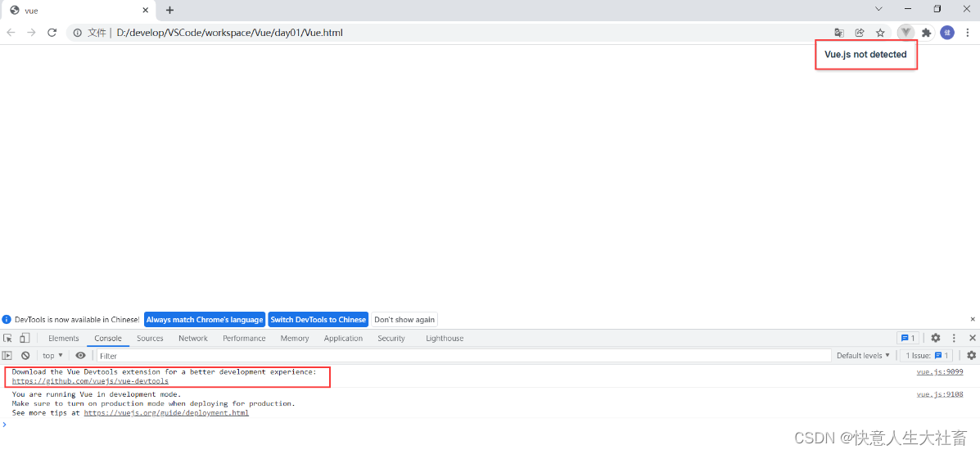Click the DevTools info icon in the language banner
Screen dimensions: 980x454
[x=7, y=319]
